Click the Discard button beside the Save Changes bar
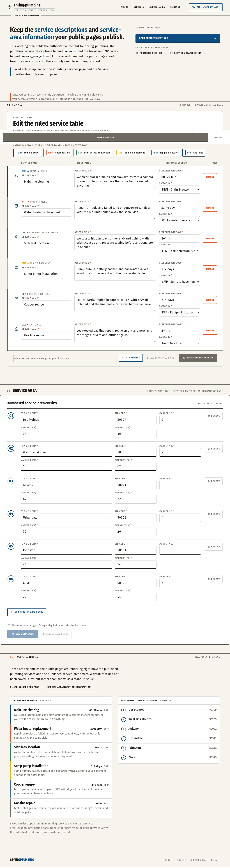This screenshot has height=868, width=230. [218, 137]
